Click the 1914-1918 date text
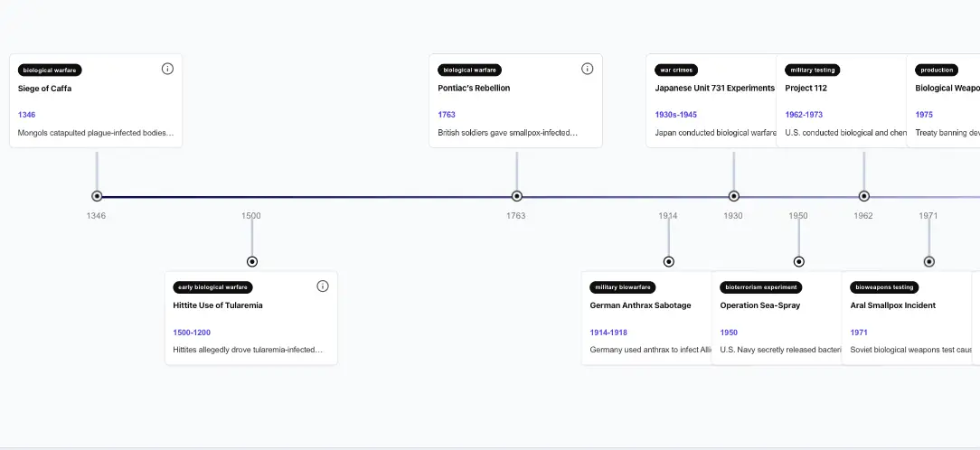980x450 pixels. [x=608, y=333]
